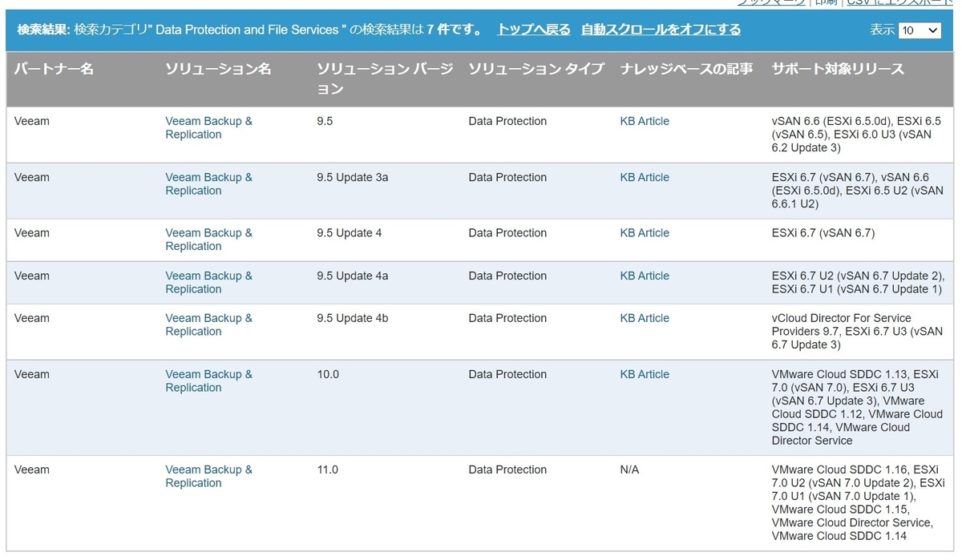Click the 検索結果 summary text in the blue bar

pyautogui.click(x=250, y=30)
